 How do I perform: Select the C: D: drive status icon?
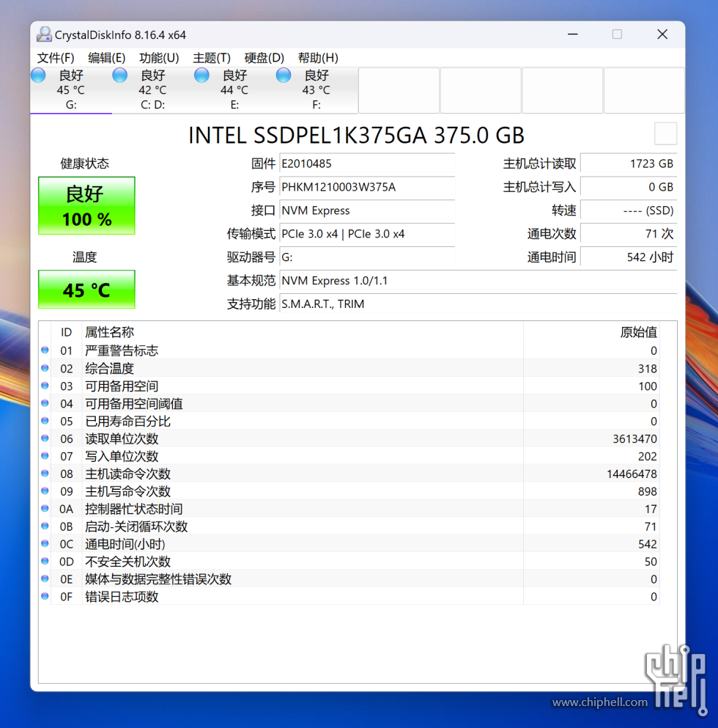pos(120,76)
